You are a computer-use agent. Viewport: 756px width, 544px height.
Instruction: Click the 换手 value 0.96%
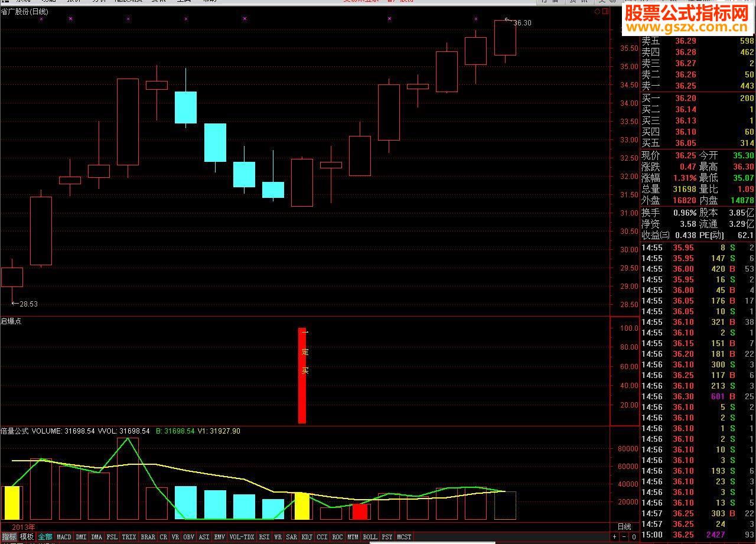[x=685, y=213]
